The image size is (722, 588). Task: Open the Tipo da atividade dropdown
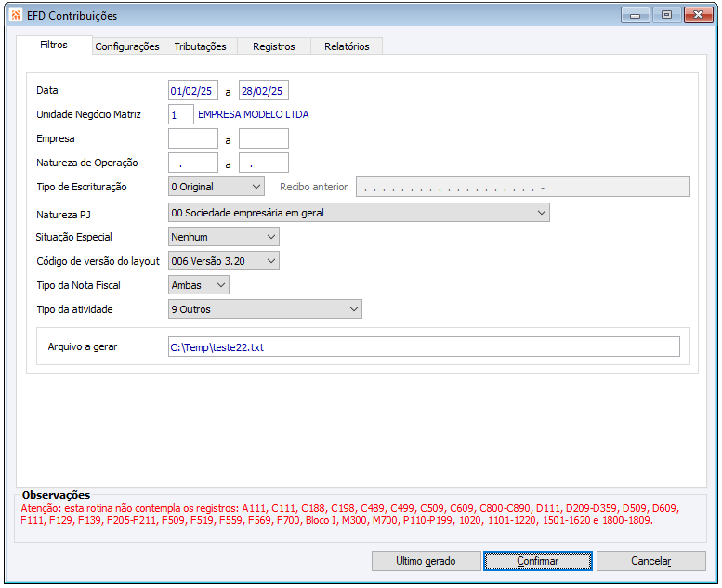pyautogui.click(x=265, y=309)
